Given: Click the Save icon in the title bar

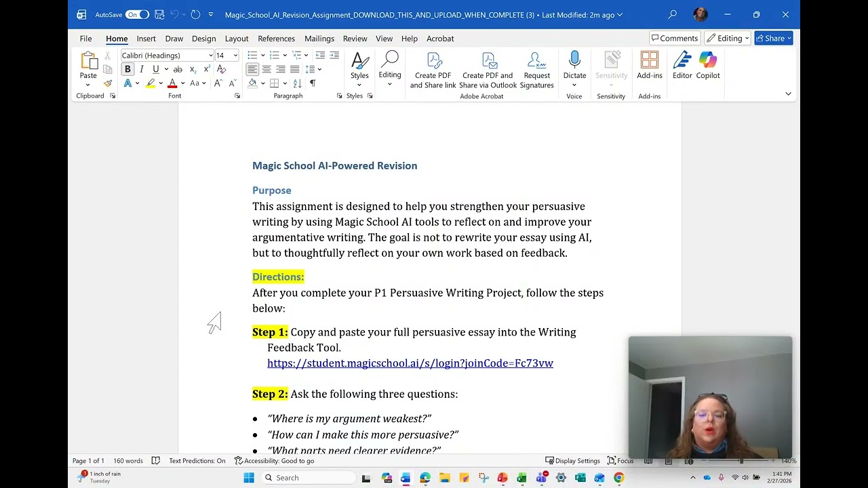Looking at the screenshot, I should pyautogui.click(x=159, y=14).
